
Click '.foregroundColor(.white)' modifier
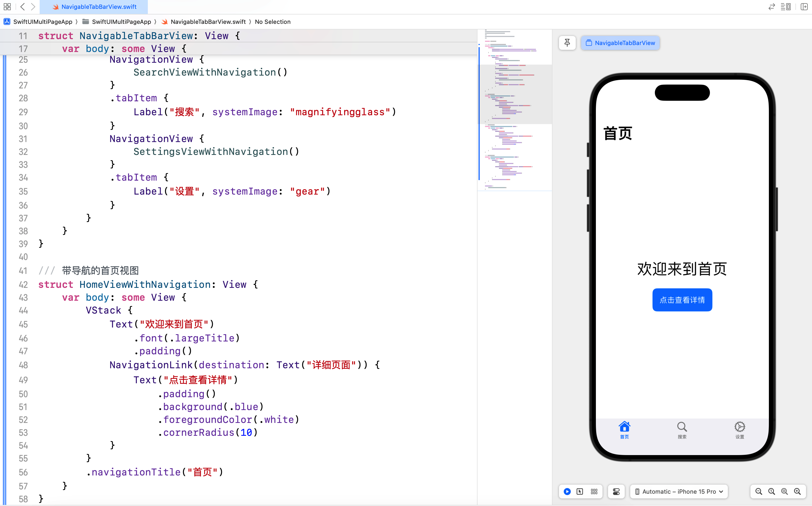228,420
